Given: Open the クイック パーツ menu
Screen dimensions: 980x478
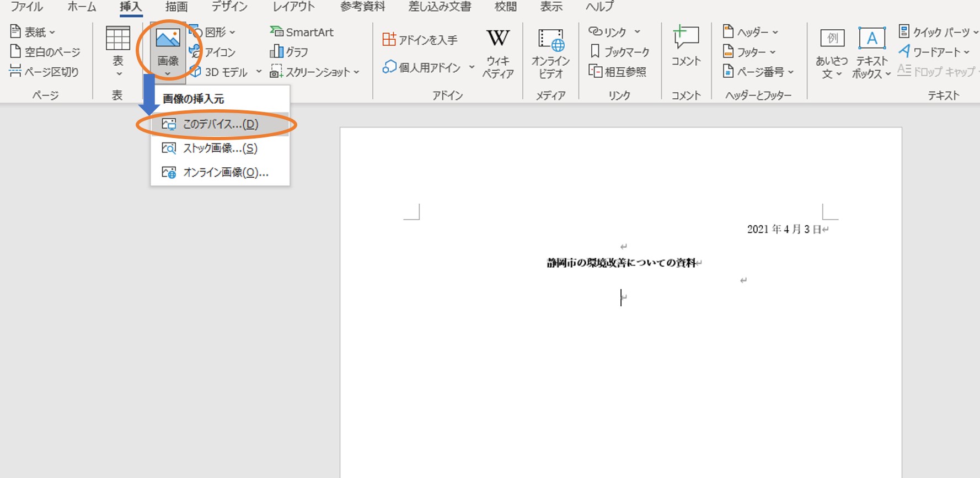Looking at the screenshot, I should (x=938, y=32).
